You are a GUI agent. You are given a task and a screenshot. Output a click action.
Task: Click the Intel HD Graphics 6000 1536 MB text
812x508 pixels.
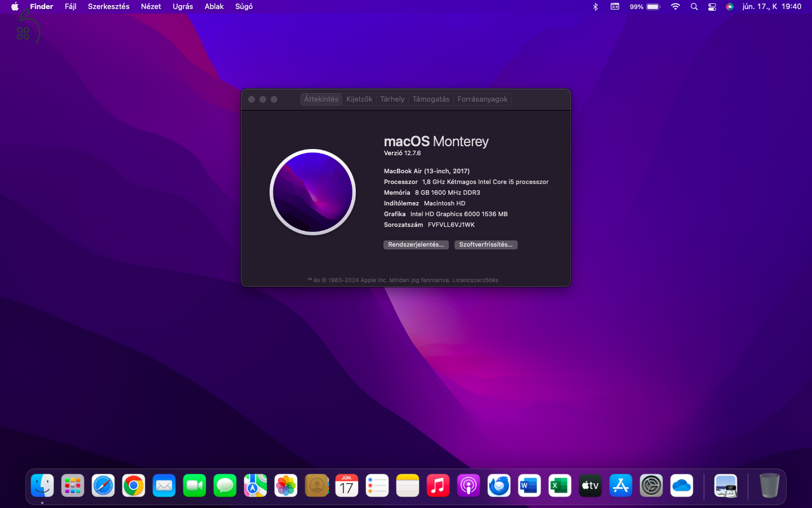pos(459,214)
